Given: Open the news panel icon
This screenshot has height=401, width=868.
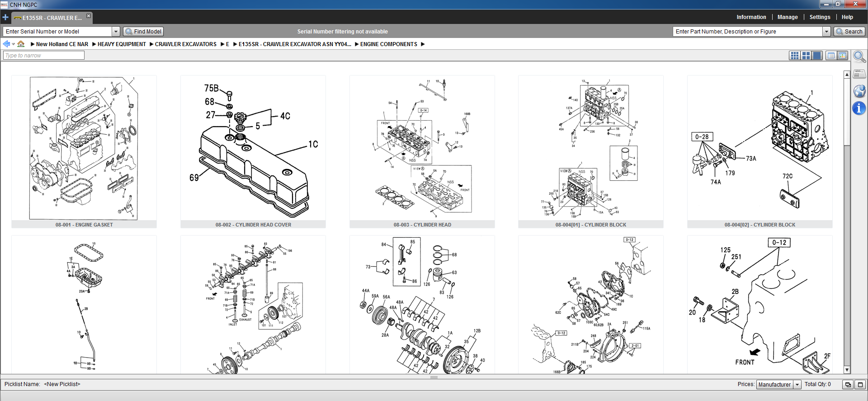Looking at the screenshot, I should (859, 74).
